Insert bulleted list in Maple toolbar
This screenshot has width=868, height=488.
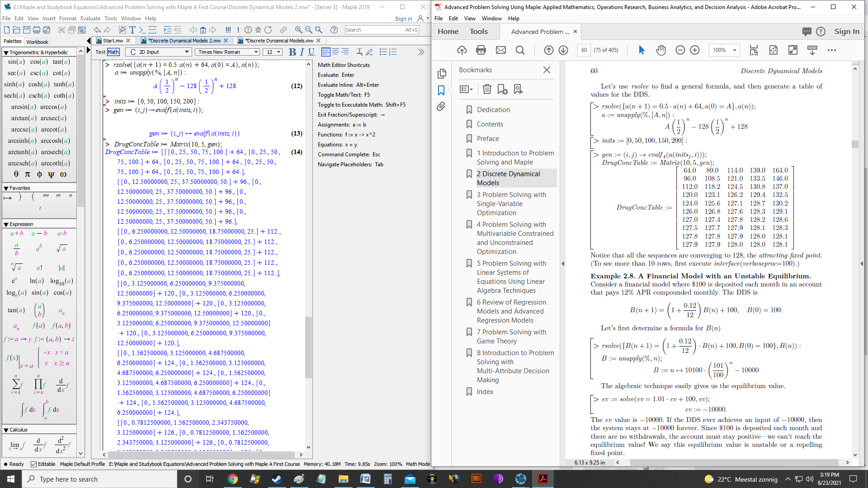point(383,52)
